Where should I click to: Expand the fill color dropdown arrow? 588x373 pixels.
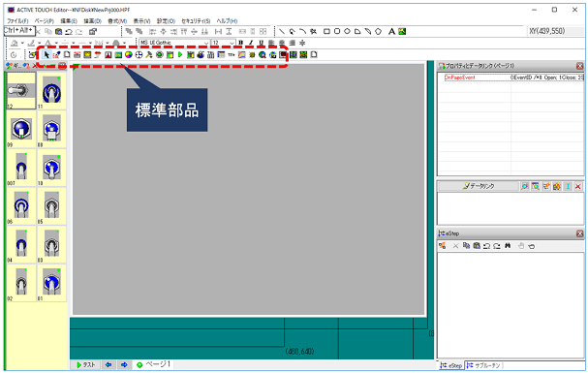22,43
